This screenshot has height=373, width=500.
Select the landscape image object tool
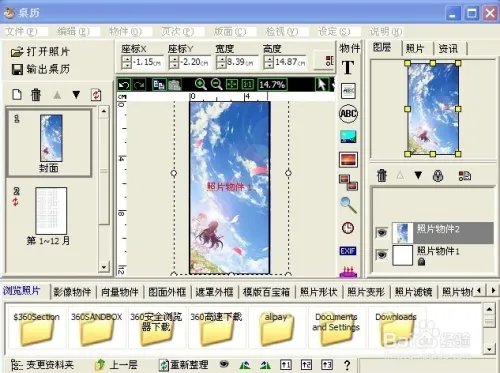tap(348, 137)
